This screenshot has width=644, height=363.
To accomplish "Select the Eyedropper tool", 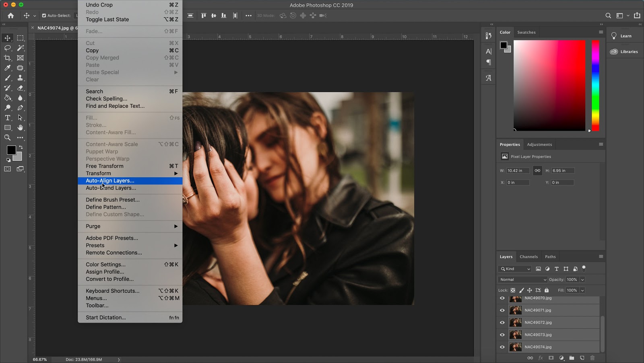I will click(x=7, y=68).
